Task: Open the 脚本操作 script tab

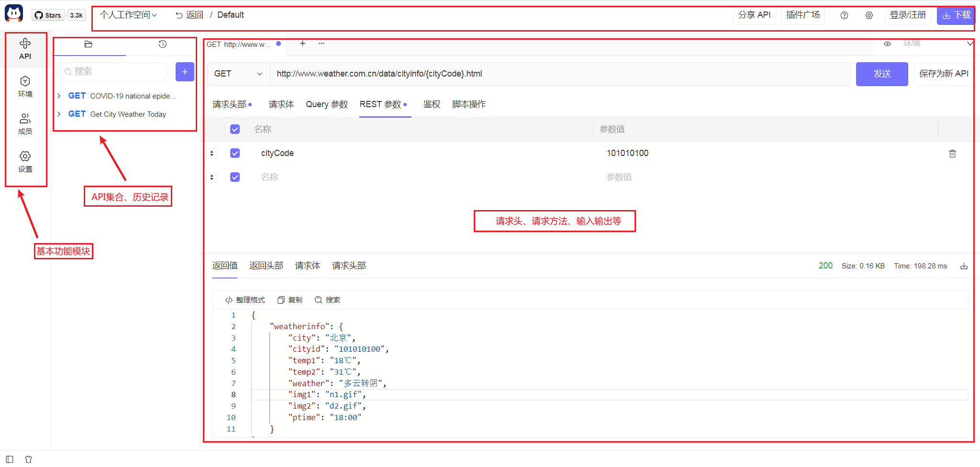Action: pos(469,104)
